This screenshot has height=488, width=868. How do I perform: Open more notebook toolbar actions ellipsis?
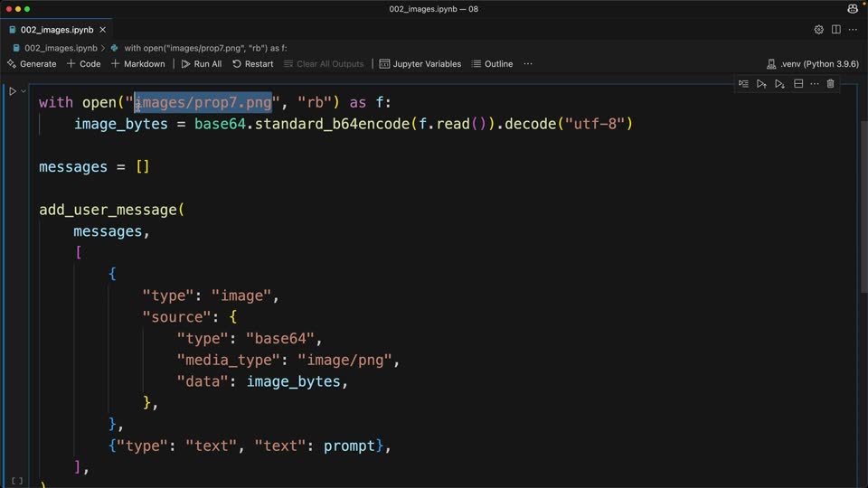click(x=528, y=63)
